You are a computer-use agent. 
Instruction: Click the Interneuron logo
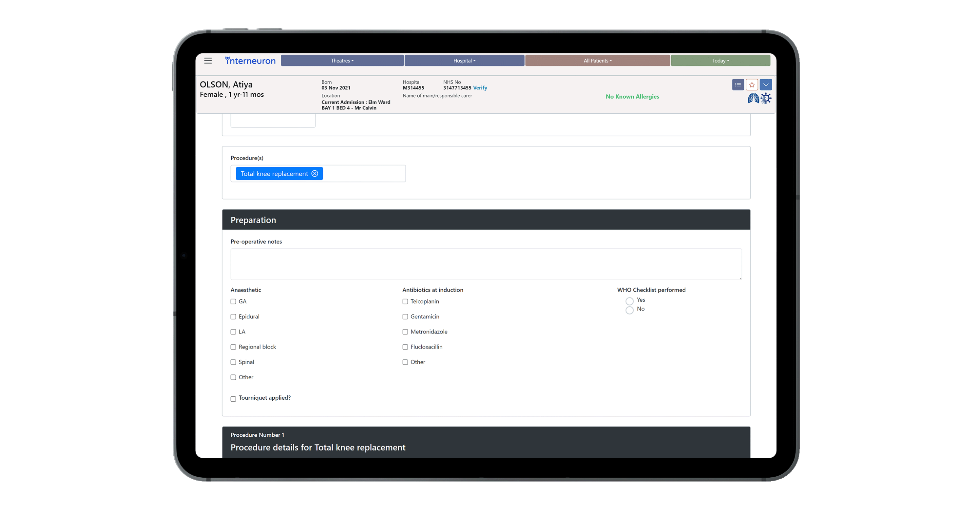(250, 61)
